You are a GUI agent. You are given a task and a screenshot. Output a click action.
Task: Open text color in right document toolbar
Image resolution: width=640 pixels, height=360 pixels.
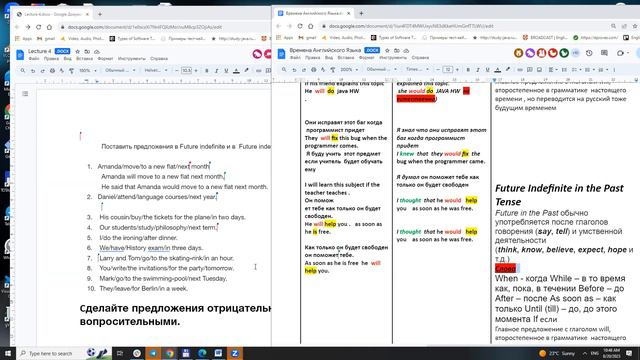coord(498,70)
